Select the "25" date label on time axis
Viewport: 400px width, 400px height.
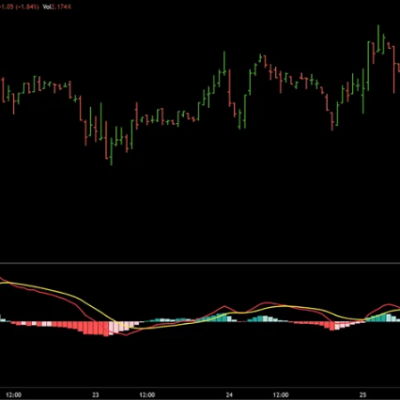pyautogui.click(x=363, y=395)
